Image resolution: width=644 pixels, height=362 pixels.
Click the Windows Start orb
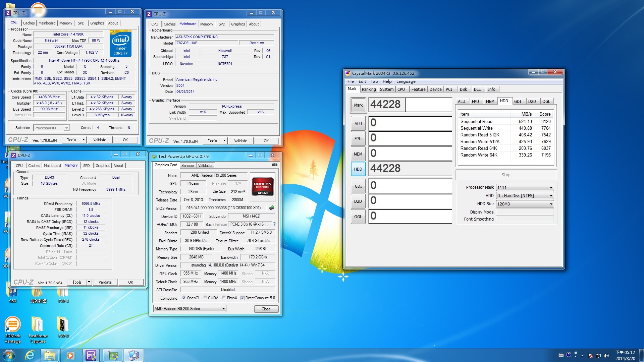click(9, 355)
